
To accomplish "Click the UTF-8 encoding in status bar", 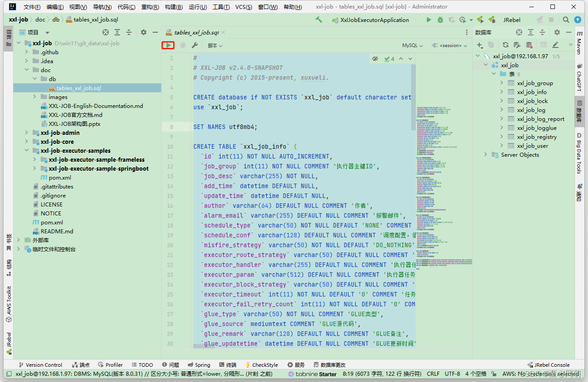I will point(452,373).
